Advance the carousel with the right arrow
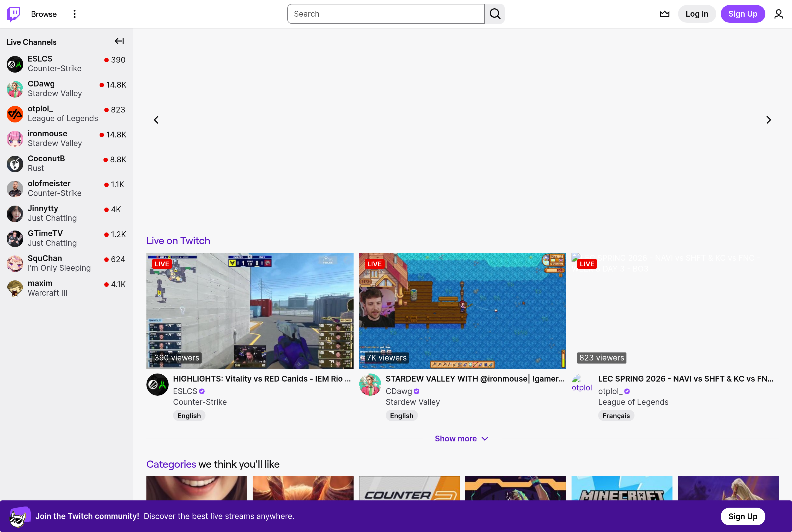792x532 pixels. (x=769, y=119)
